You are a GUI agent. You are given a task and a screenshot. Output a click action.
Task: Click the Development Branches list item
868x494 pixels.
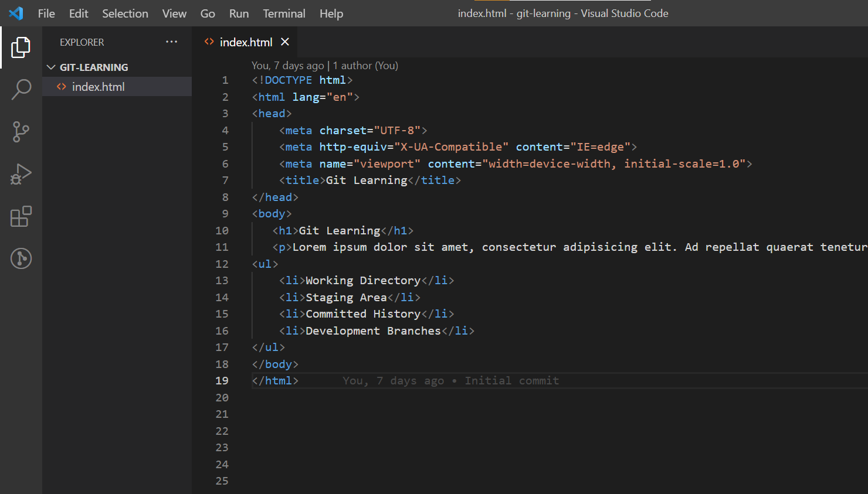coord(377,331)
